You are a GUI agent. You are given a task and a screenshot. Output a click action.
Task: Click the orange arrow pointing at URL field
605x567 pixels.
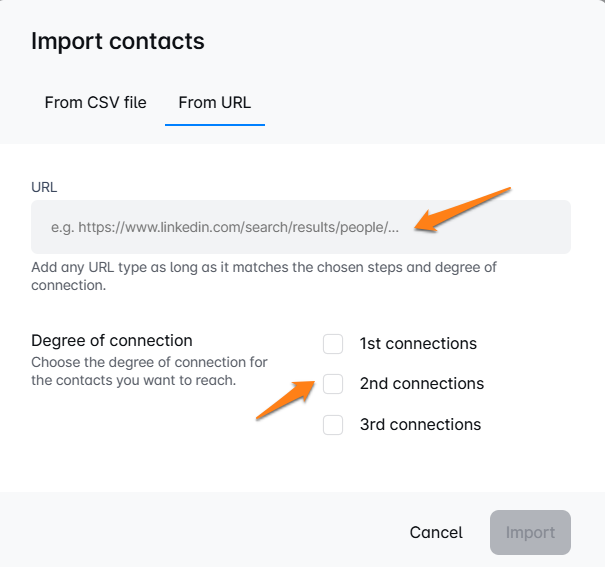pyautogui.click(x=463, y=209)
